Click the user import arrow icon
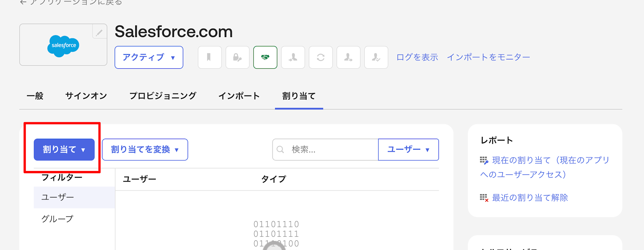Image resolution: width=644 pixels, height=250 pixels. 293,57
